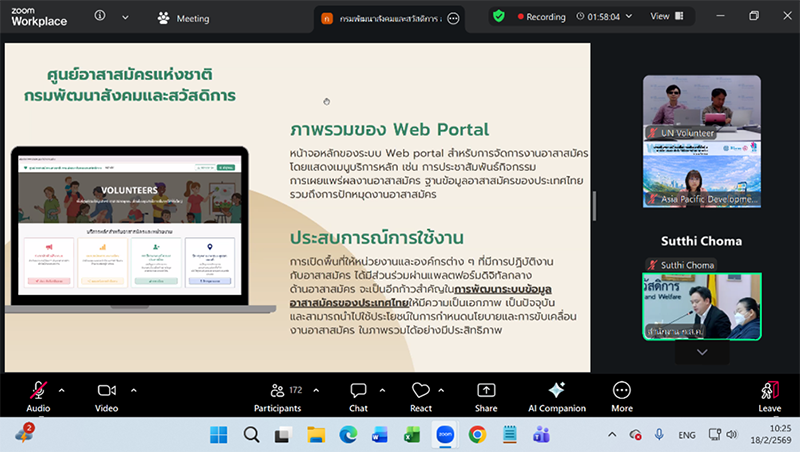Open Microsoft Word from taskbar
This screenshot has width=800, height=452.
coord(380,435)
